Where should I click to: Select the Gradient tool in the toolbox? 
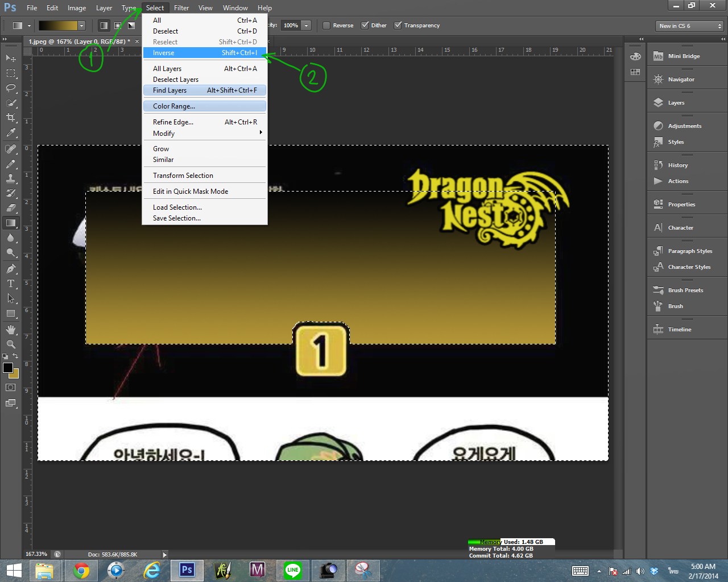coord(11,223)
